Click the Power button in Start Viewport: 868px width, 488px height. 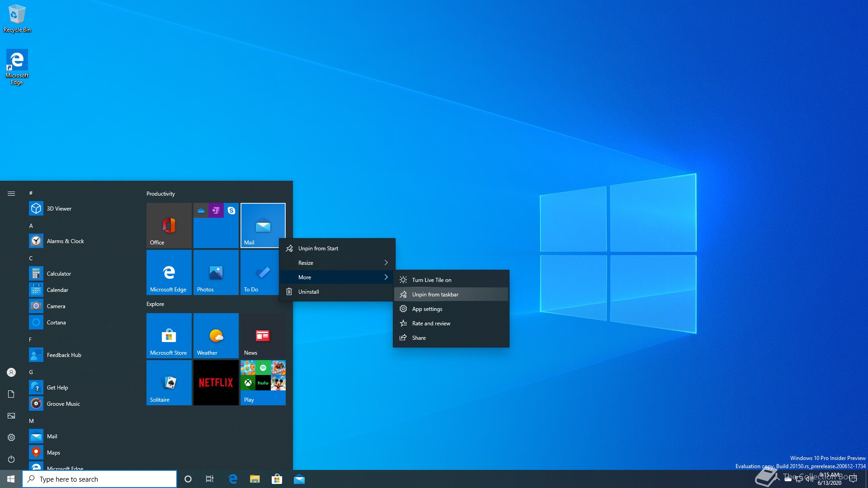(11, 459)
